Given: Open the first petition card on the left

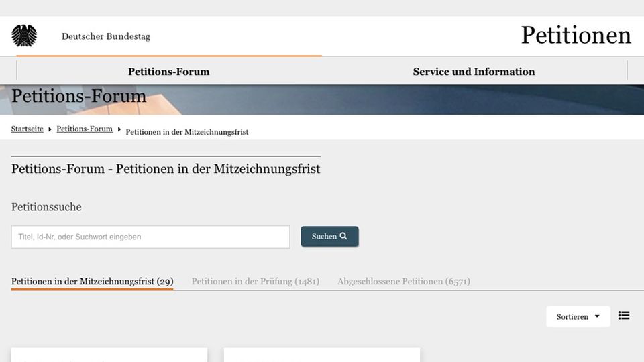Looking at the screenshot, I should pos(109,355).
